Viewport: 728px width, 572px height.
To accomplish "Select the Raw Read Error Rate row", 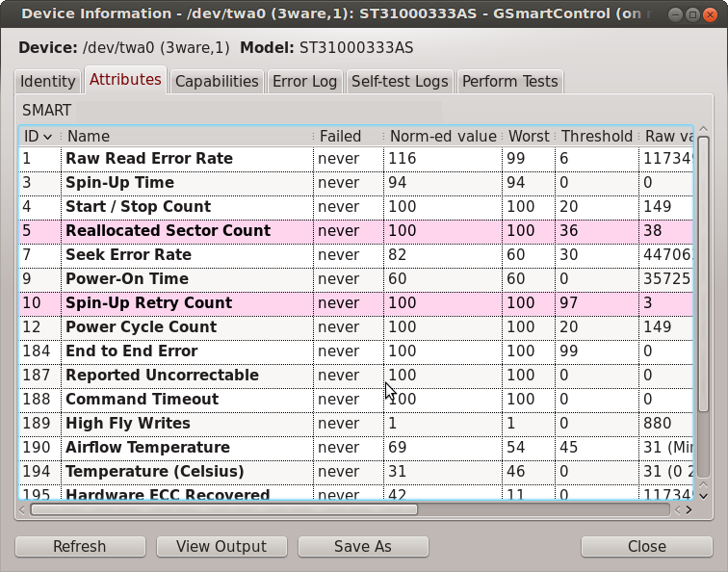I will (x=356, y=159).
